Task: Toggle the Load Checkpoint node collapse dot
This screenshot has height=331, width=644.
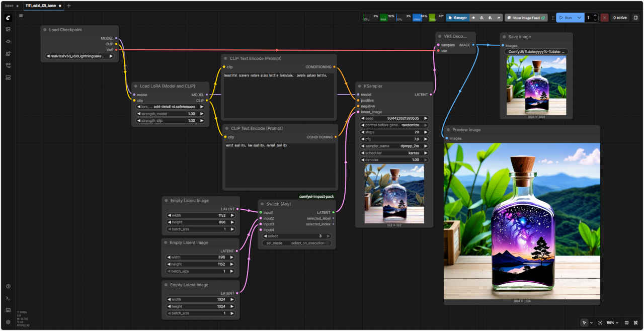Action: pyautogui.click(x=45, y=30)
